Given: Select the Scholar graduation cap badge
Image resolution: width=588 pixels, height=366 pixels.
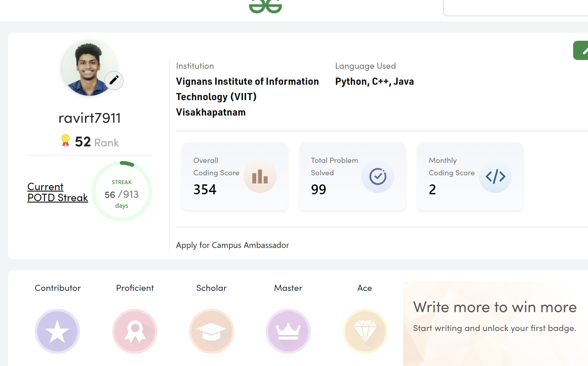Looking at the screenshot, I should pos(211,331).
